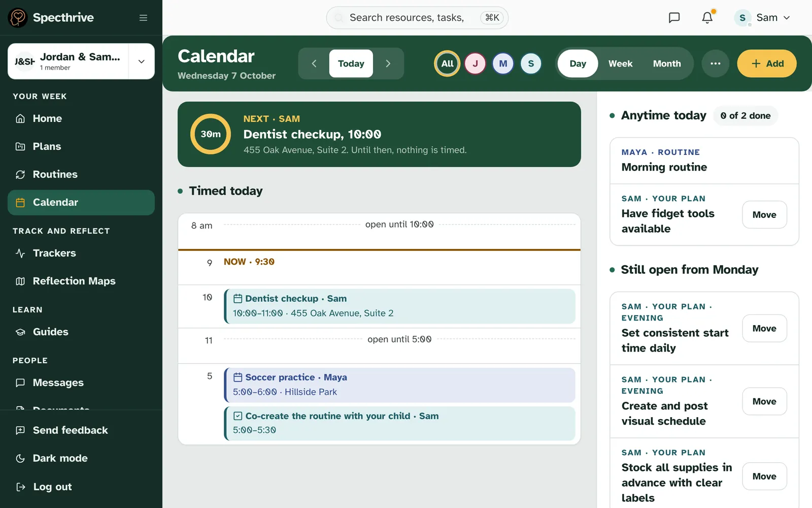This screenshot has height=508, width=812.
Task: Click the Next Sam Dentist checkup banner
Action: [379, 134]
